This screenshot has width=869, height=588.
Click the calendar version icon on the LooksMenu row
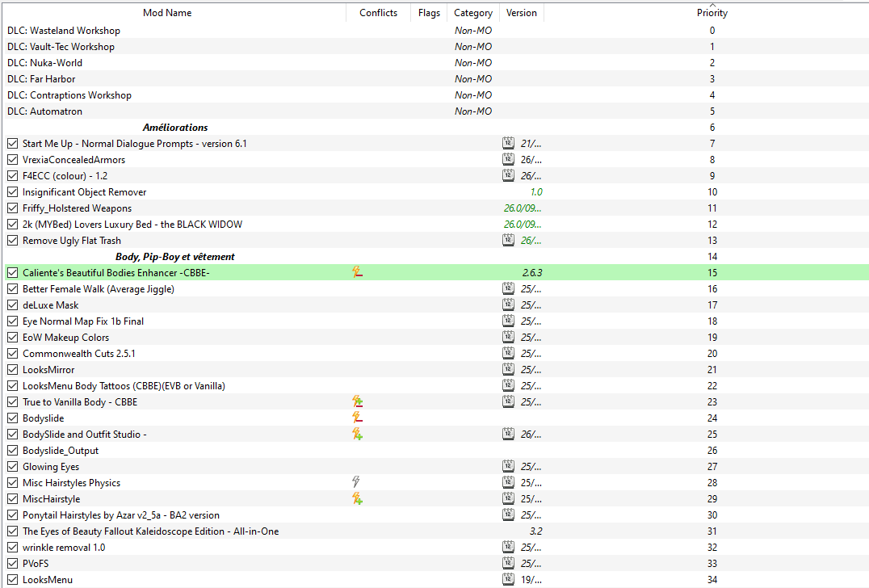[x=508, y=578]
